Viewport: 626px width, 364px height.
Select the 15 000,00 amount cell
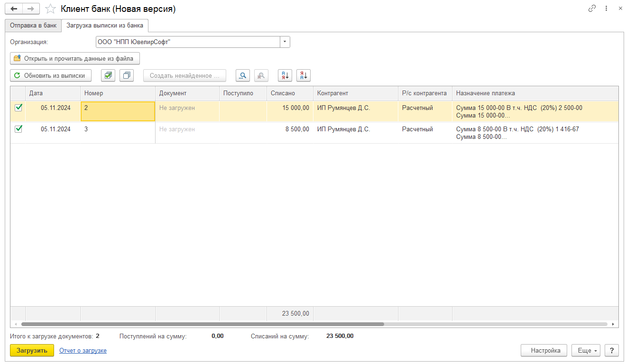[290, 111]
